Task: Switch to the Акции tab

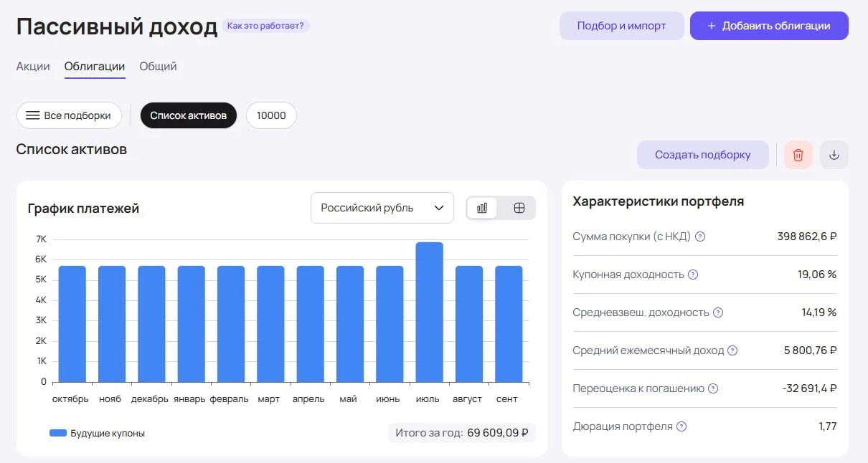Action: pos(33,66)
